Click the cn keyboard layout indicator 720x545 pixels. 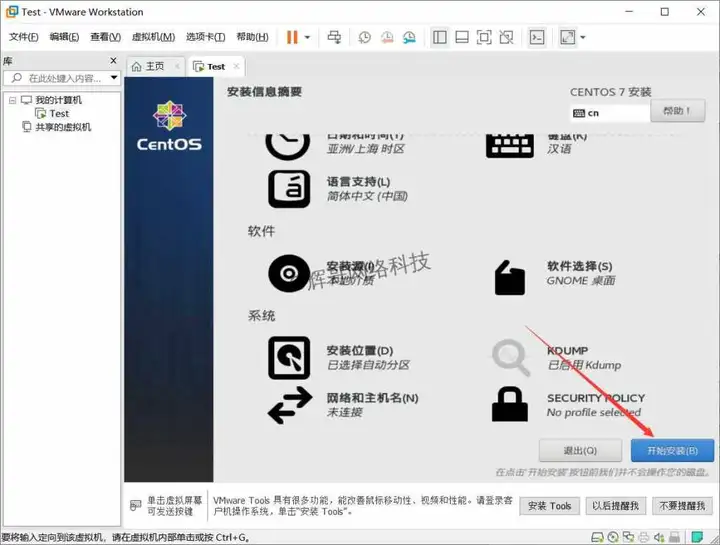610,113
